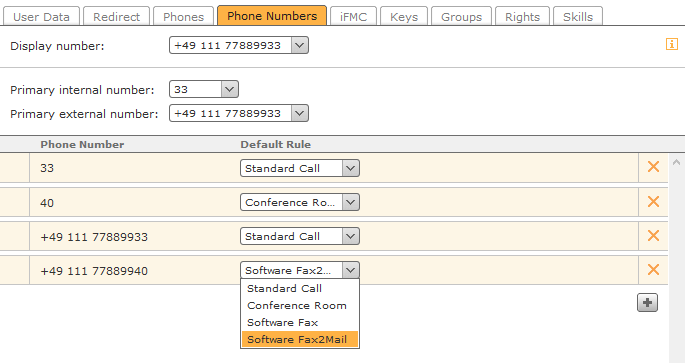Open Primary external number dropdown
Viewport: 685px width, 363px height.
tap(239, 114)
